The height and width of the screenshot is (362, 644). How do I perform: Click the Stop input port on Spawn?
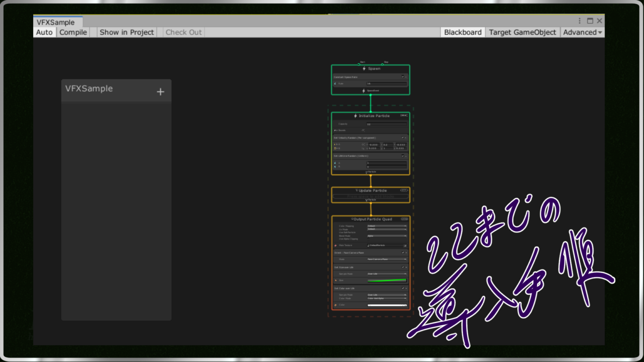[382, 65]
